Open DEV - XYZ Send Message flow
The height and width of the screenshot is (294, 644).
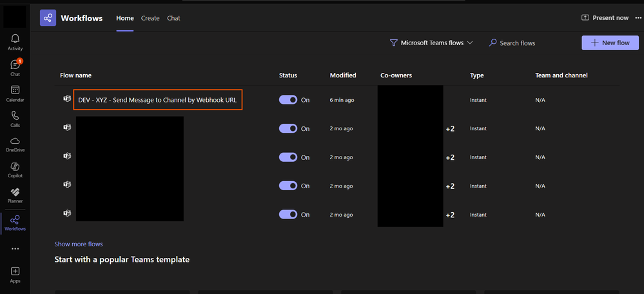coord(158,100)
